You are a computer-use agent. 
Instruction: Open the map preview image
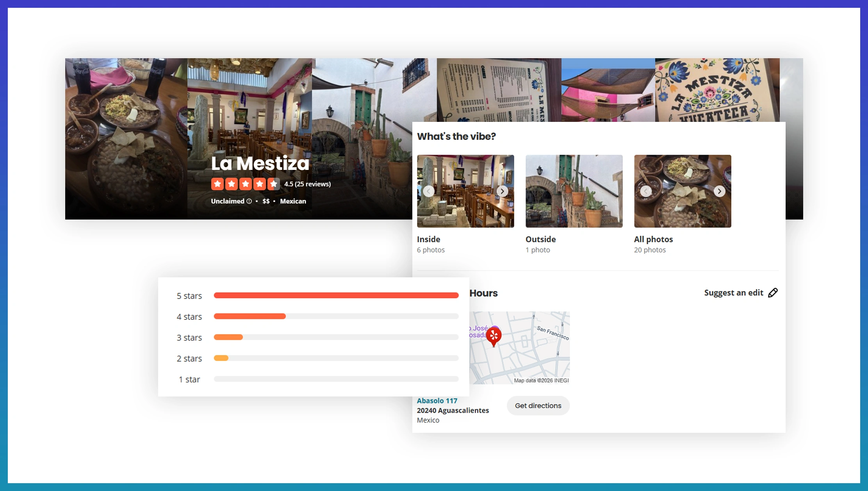coord(519,348)
